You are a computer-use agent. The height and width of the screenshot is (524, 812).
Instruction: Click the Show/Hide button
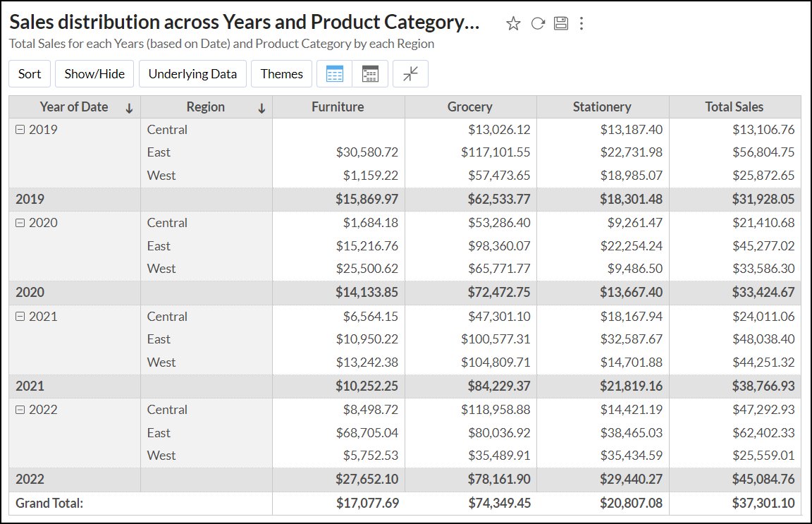[94, 74]
